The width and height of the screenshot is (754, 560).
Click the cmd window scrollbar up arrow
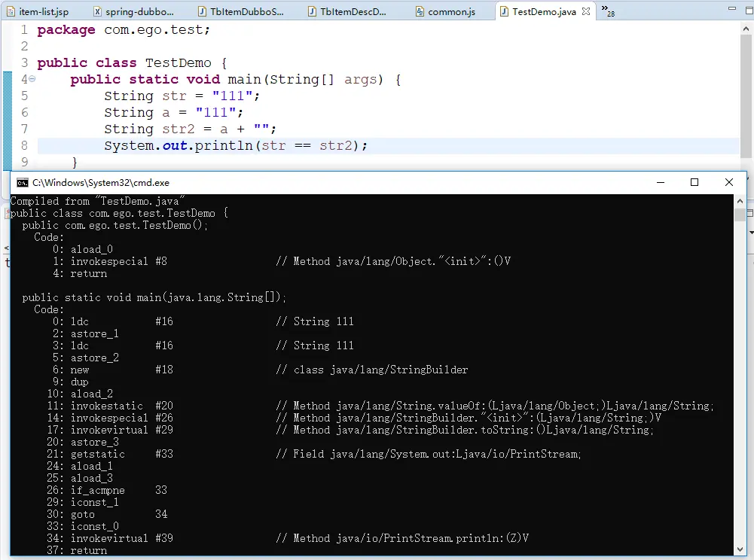740,201
